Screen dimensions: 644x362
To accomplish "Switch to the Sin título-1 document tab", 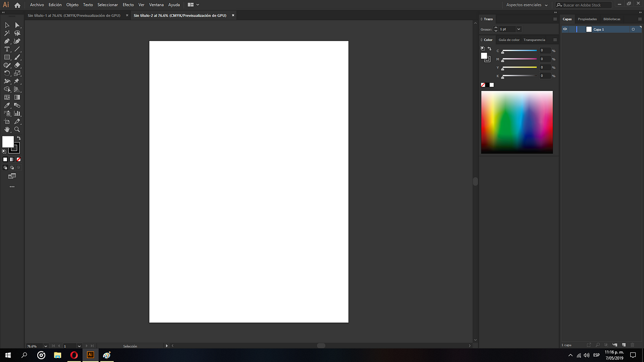I will pos(74,15).
